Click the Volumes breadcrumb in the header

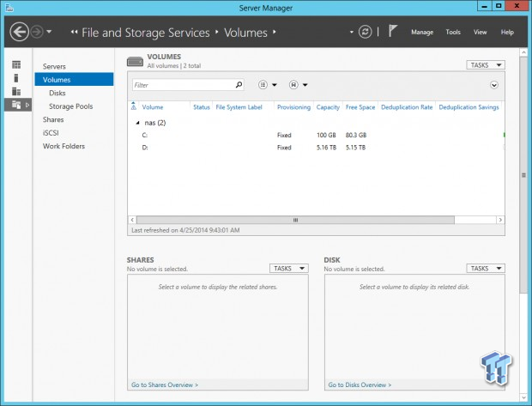[x=245, y=33]
